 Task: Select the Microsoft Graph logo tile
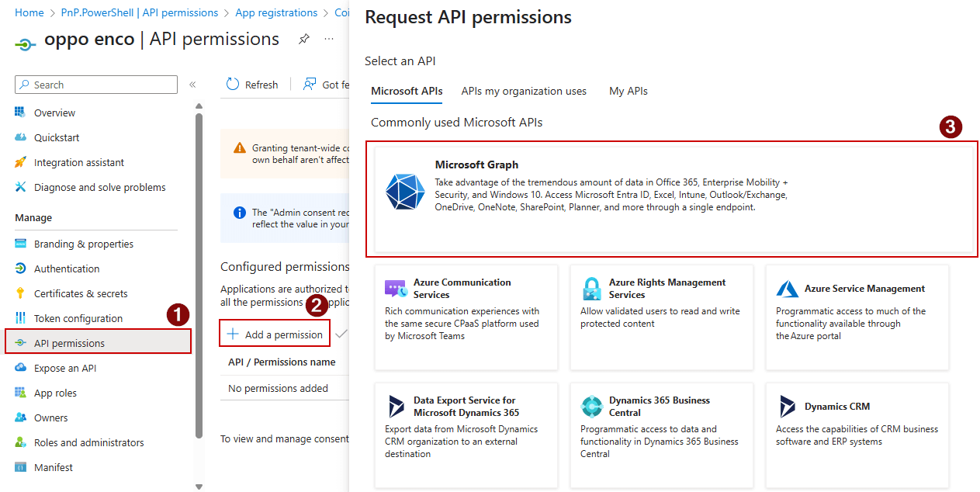point(404,192)
